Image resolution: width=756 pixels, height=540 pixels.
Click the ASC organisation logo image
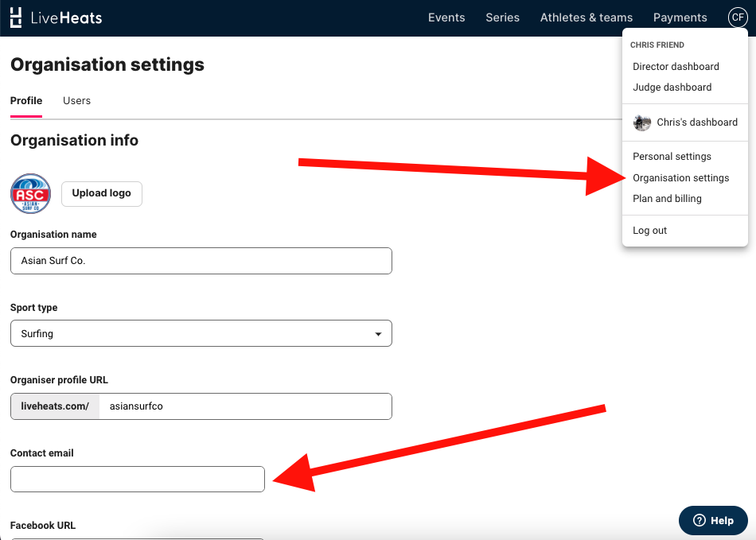pyautogui.click(x=31, y=193)
